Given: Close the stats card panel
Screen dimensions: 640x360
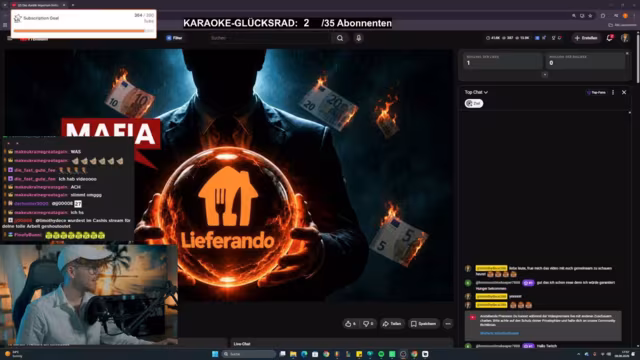Looking at the screenshot, I should (x=627, y=53).
